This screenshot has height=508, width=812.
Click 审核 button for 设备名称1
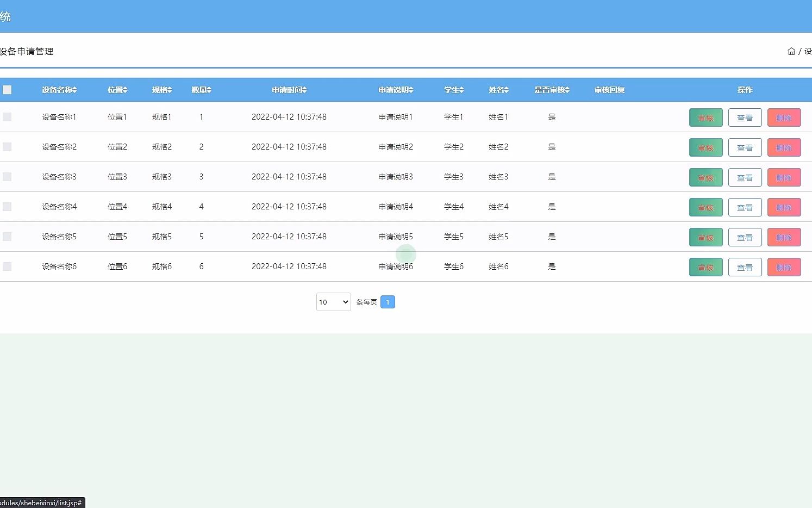tap(706, 117)
